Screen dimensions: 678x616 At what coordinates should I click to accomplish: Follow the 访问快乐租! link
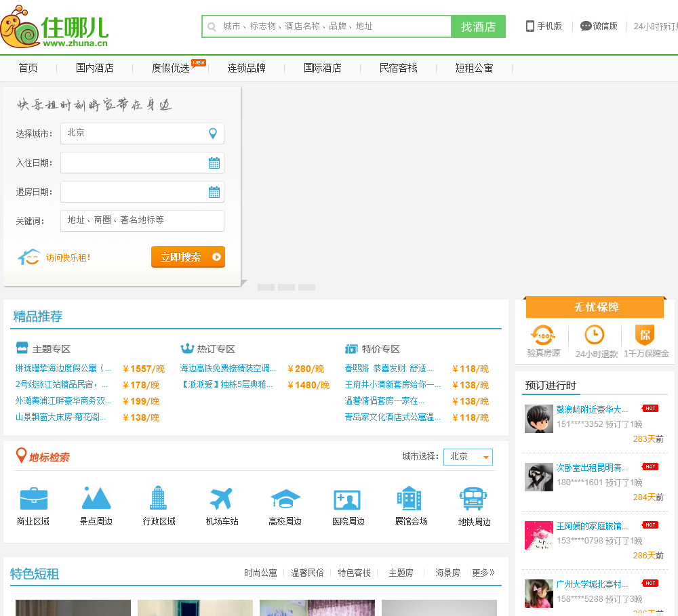click(x=68, y=258)
